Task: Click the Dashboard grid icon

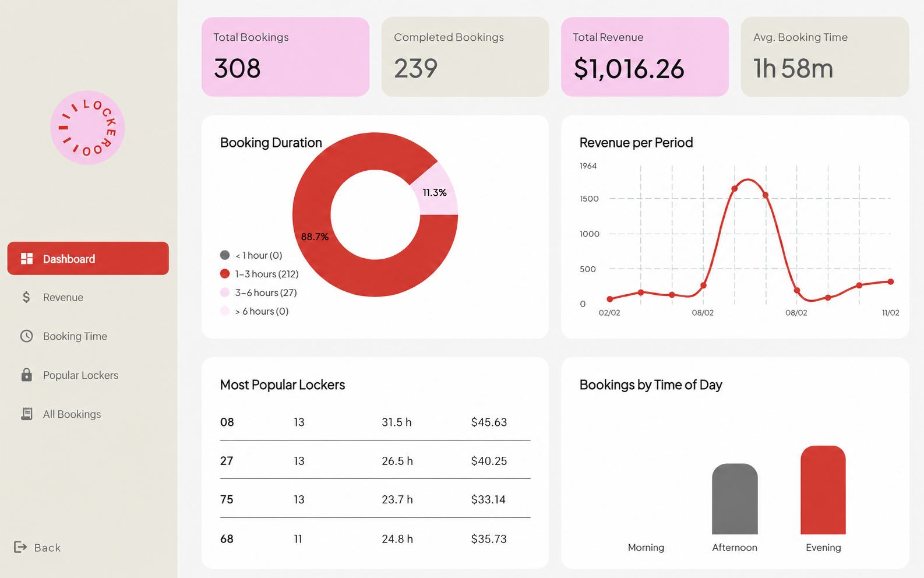Action: 27,259
